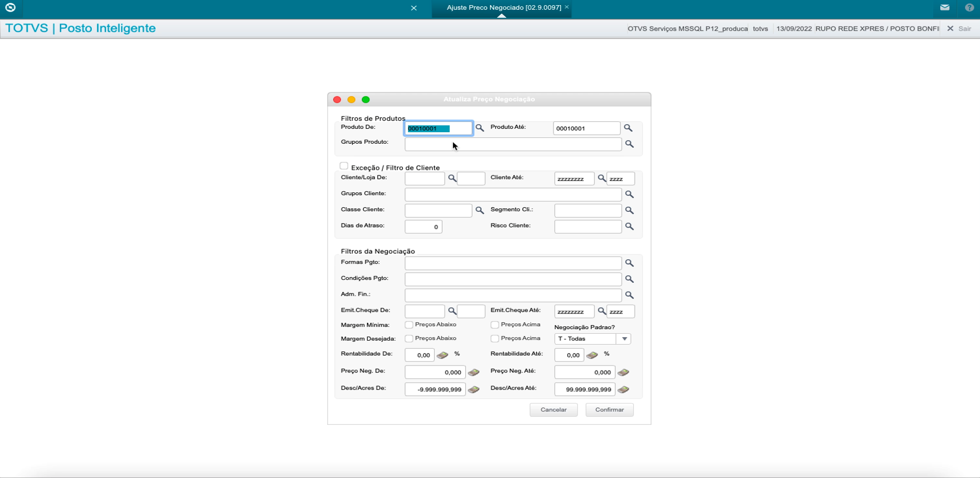
Task: Open lookup for Produto Até field
Action: click(628, 128)
